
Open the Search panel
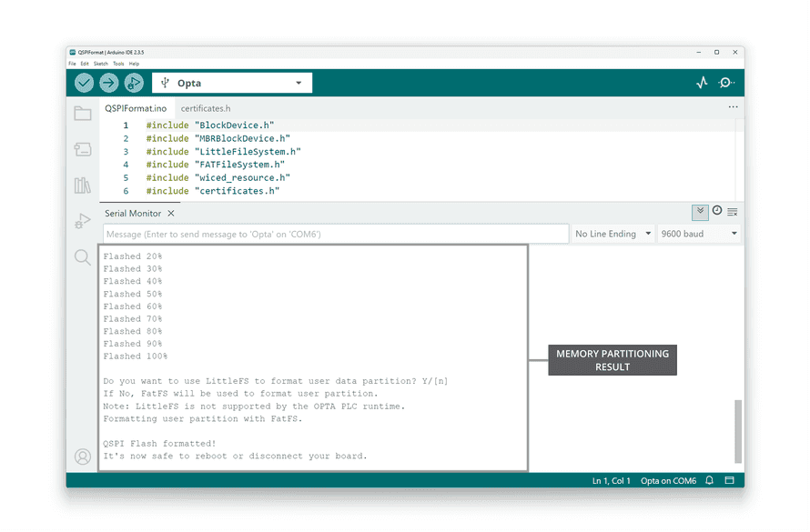pos(83,257)
